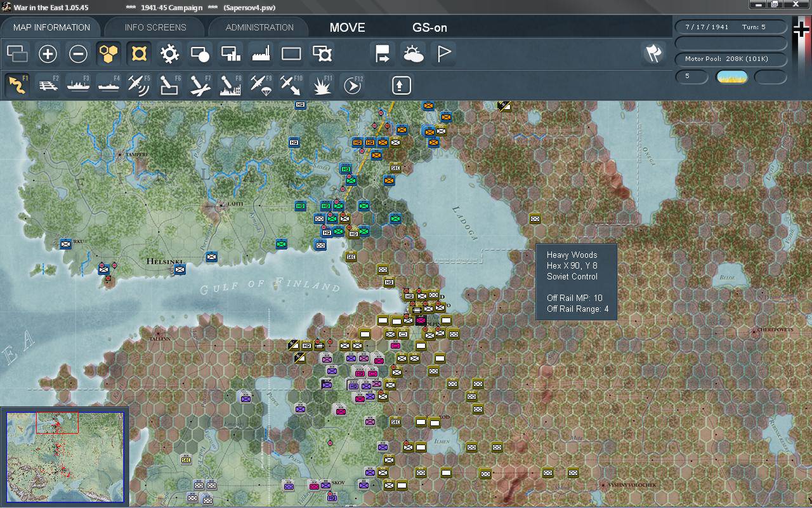
Task: Click the field showing 5 under Motor Pool
Action: point(691,77)
